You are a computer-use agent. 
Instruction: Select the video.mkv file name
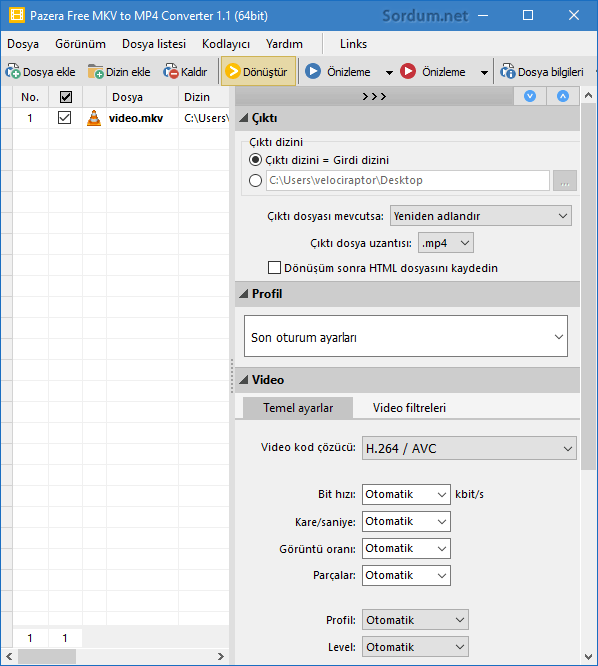coord(136,118)
